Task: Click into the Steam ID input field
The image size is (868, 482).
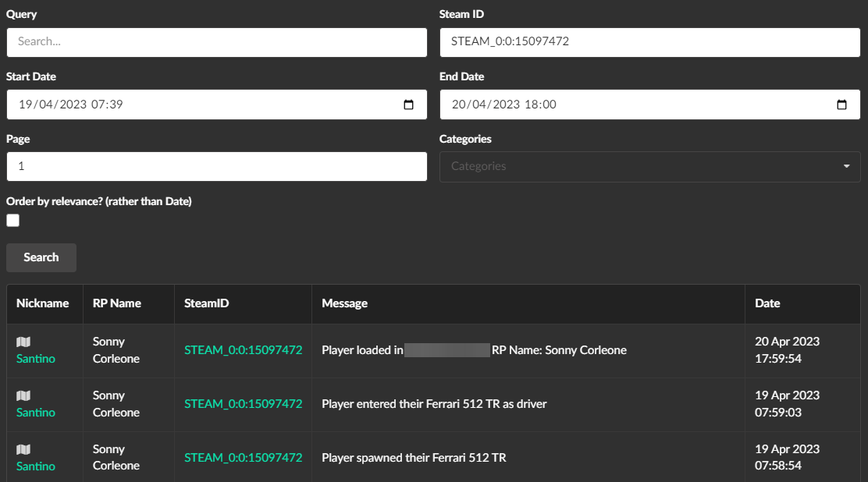Action: coord(649,42)
